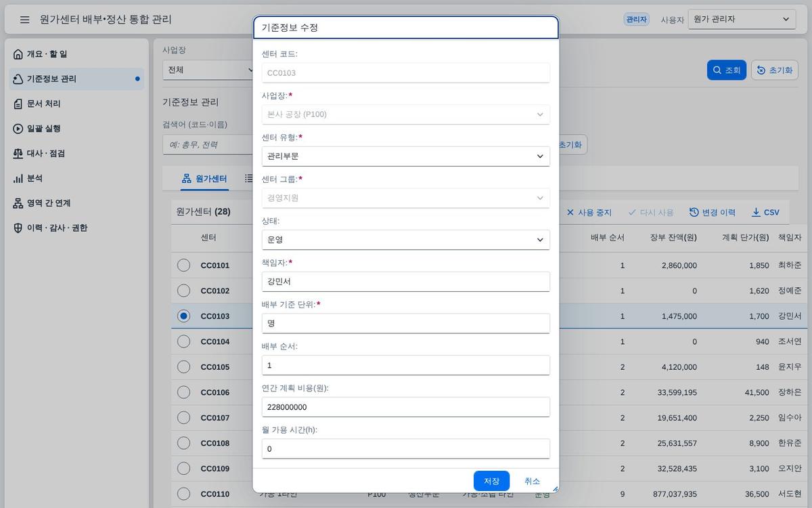This screenshot has height=508, width=812.
Task: Select the radio button for CC0107
Action: click(x=183, y=417)
